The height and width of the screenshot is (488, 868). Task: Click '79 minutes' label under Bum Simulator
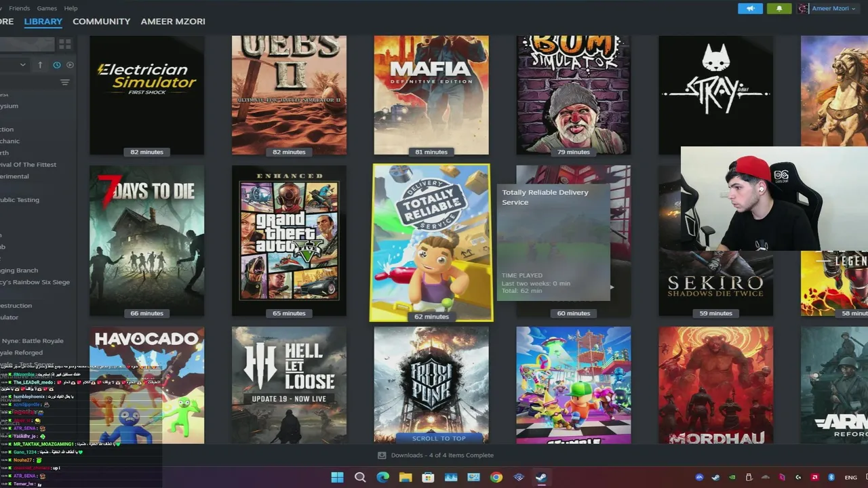[x=574, y=152]
